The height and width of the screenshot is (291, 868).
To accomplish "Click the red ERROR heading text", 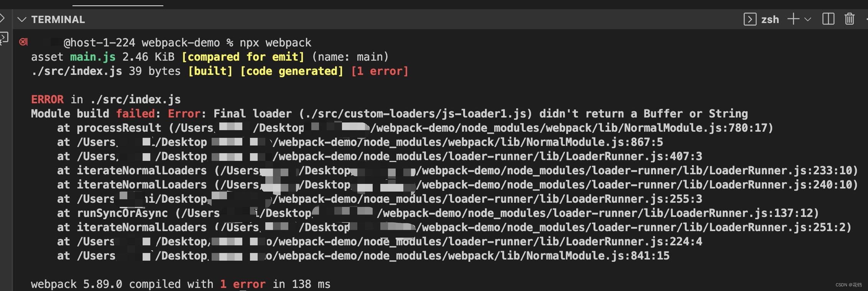I will pos(47,99).
